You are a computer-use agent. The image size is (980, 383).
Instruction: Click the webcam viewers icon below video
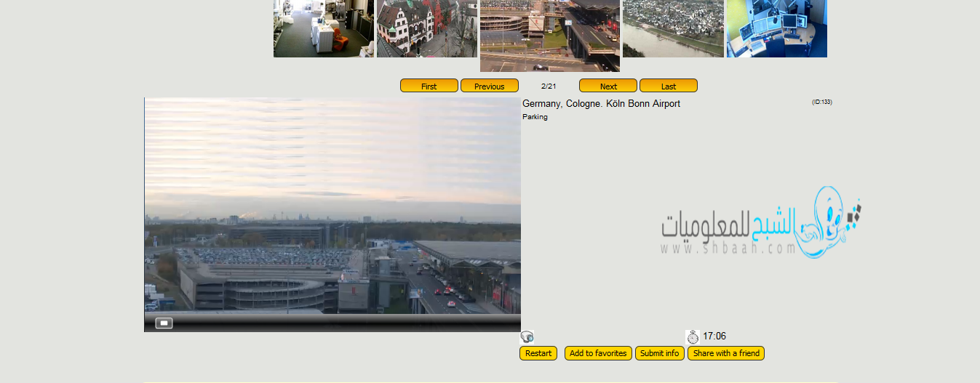527,336
